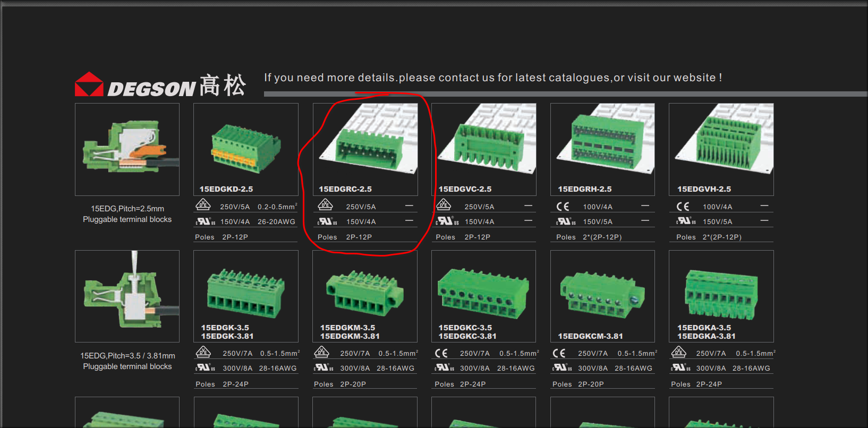Click UL mark under 15EDGVH-2.5

point(686,221)
